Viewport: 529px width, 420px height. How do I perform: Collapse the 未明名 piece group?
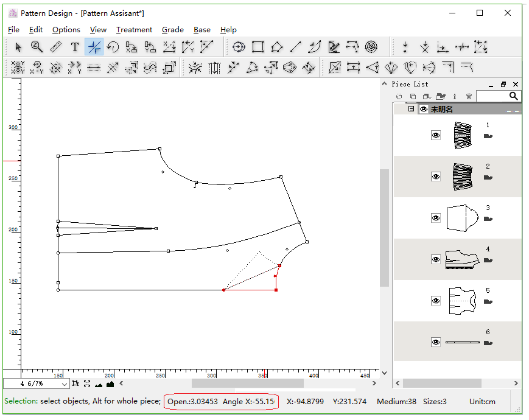coord(411,109)
